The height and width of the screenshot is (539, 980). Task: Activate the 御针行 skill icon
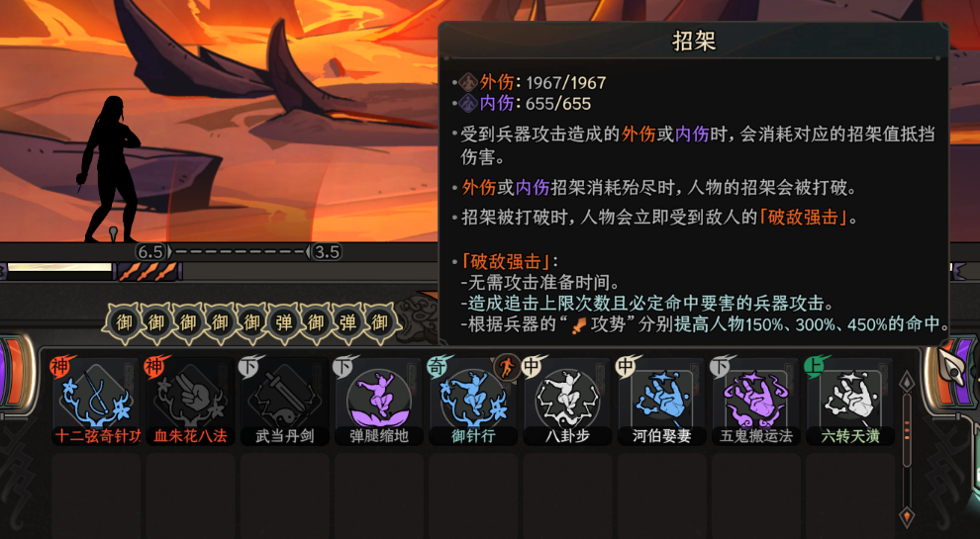(x=474, y=400)
